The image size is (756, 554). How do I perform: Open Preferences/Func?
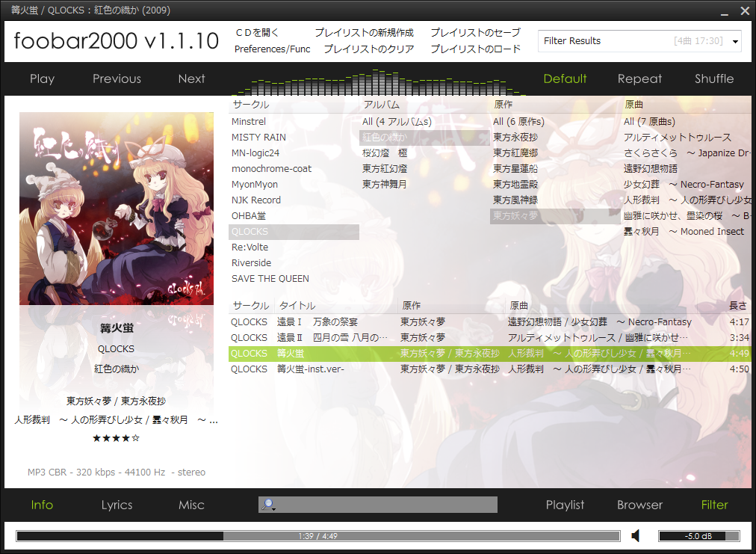(273, 49)
